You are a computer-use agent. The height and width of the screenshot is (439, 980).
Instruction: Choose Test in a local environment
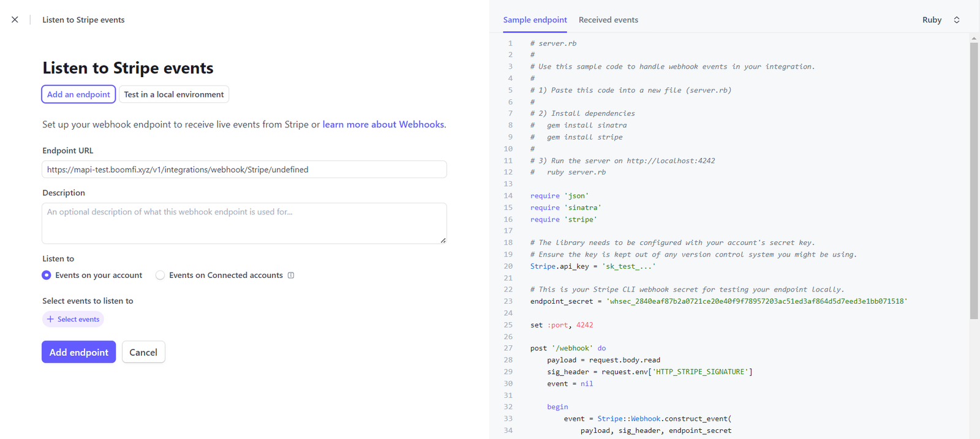(x=174, y=94)
